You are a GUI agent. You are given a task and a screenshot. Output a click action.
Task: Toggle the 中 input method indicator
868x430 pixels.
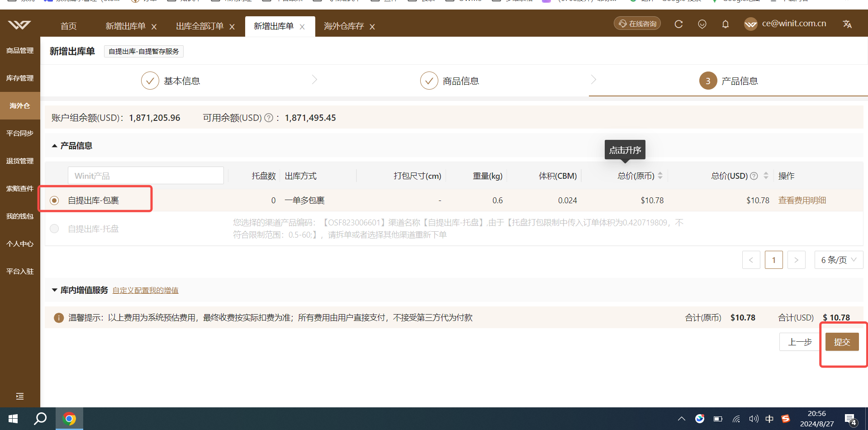tap(769, 419)
